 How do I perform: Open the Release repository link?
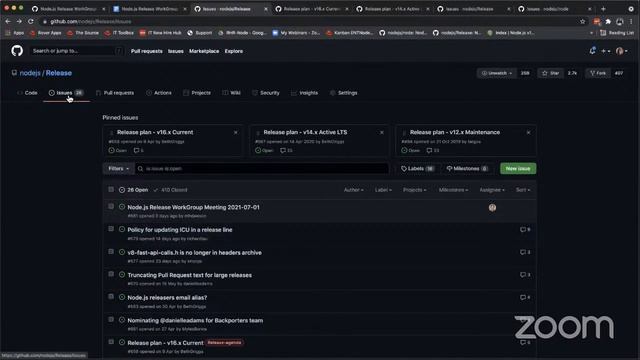coord(58,73)
